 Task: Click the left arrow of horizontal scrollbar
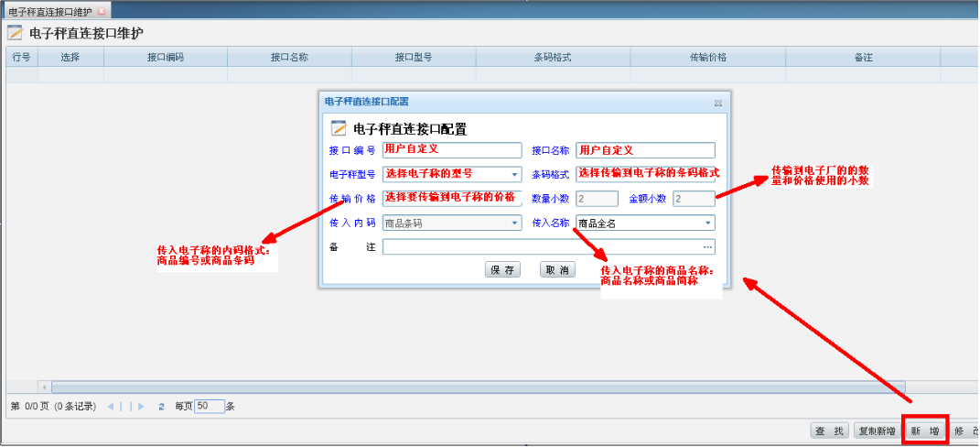tap(43, 387)
